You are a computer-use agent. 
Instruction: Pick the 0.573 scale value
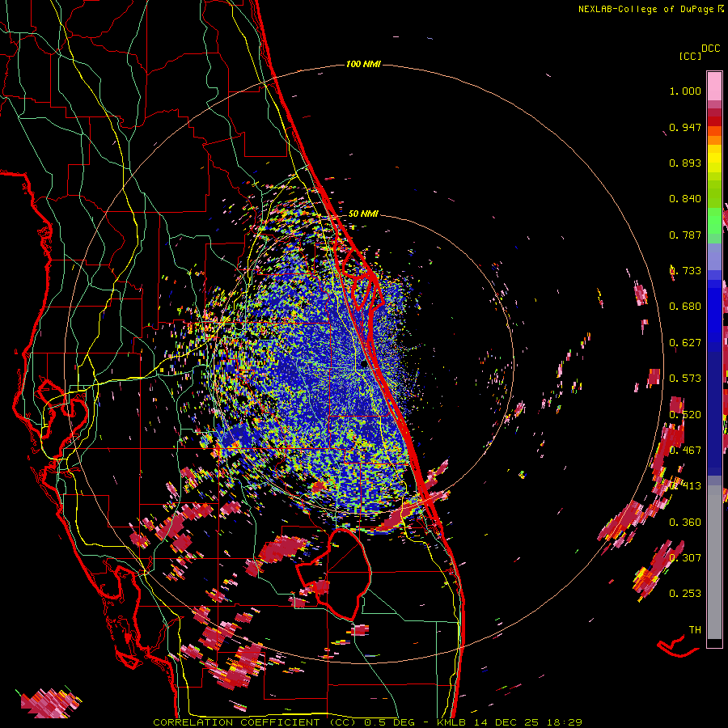685,379
